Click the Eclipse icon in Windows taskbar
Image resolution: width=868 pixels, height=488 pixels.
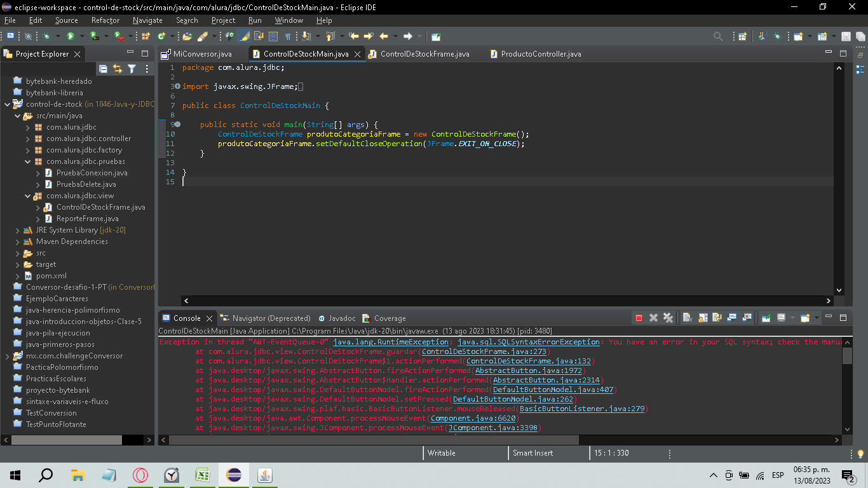click(x=233, y=475)
